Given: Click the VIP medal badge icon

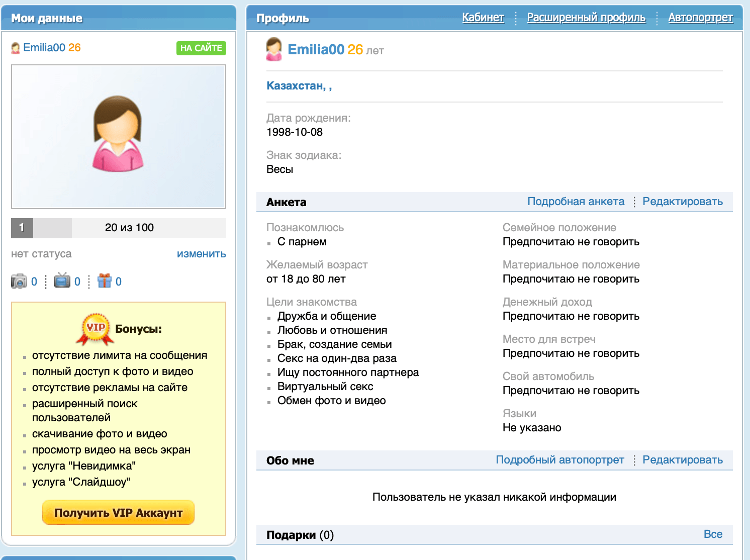Looking at the screenshot, I should 96,329.
